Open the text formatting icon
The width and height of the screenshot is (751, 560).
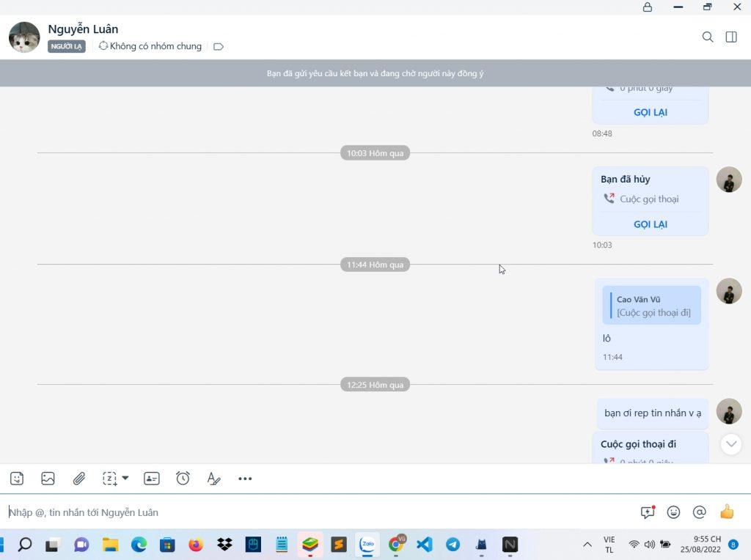click(x=213, y=479)
